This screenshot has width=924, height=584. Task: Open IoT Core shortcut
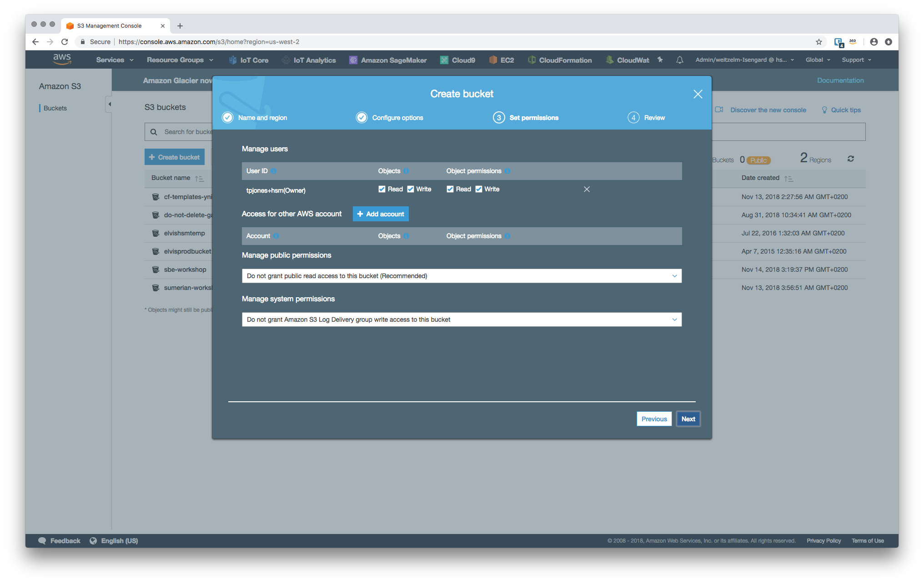click(249, 60)
